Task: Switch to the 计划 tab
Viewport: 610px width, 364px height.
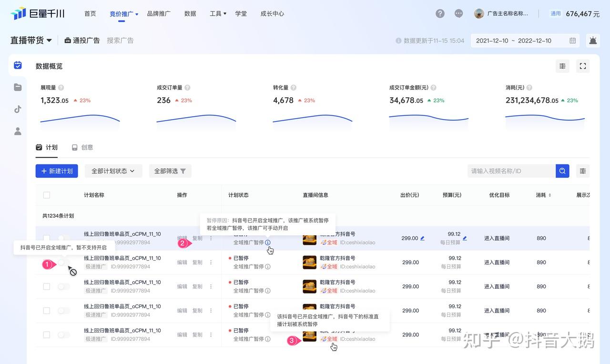Action: point(47,148)
